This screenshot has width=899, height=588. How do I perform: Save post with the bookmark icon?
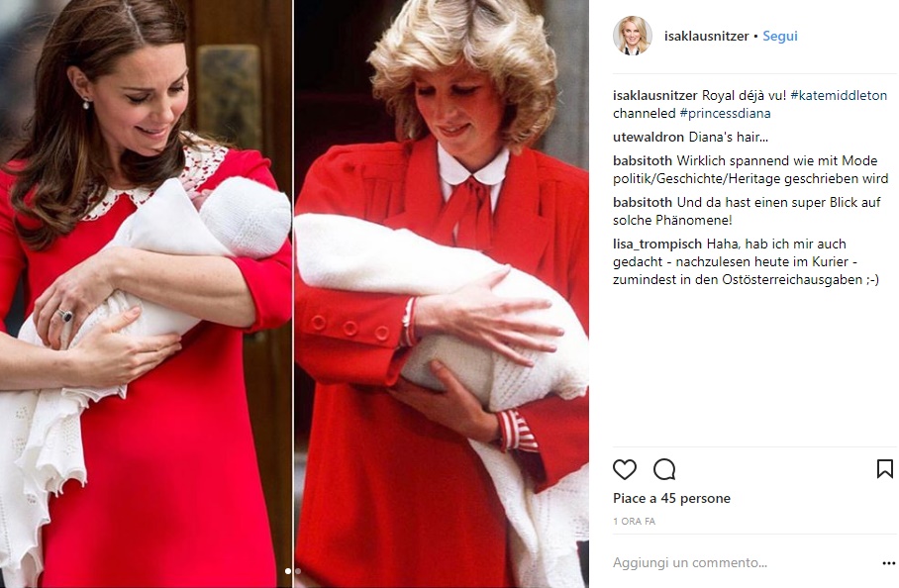click(885, 469)
